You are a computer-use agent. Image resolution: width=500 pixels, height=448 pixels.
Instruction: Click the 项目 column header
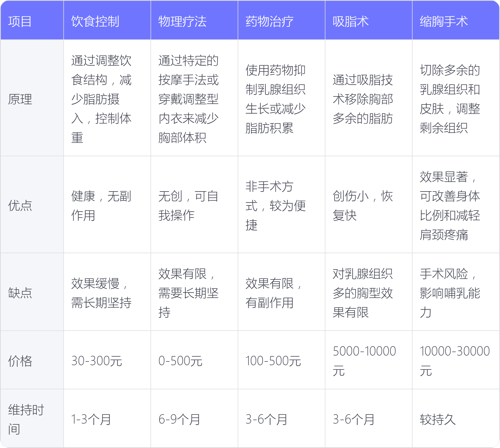click(20, 21)
